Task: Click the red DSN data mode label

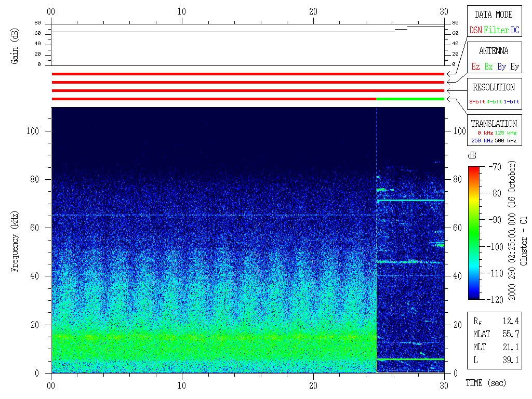Action: click(475, 31)
